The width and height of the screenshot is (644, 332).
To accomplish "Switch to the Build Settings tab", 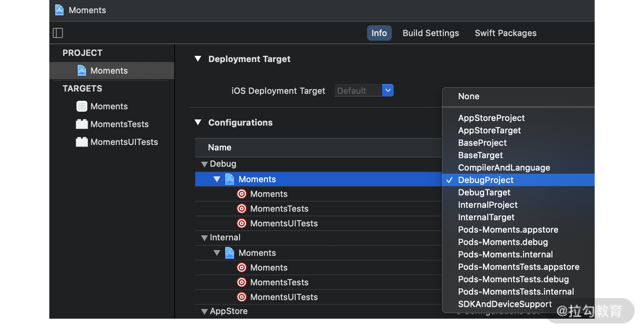I will [431, 33].
